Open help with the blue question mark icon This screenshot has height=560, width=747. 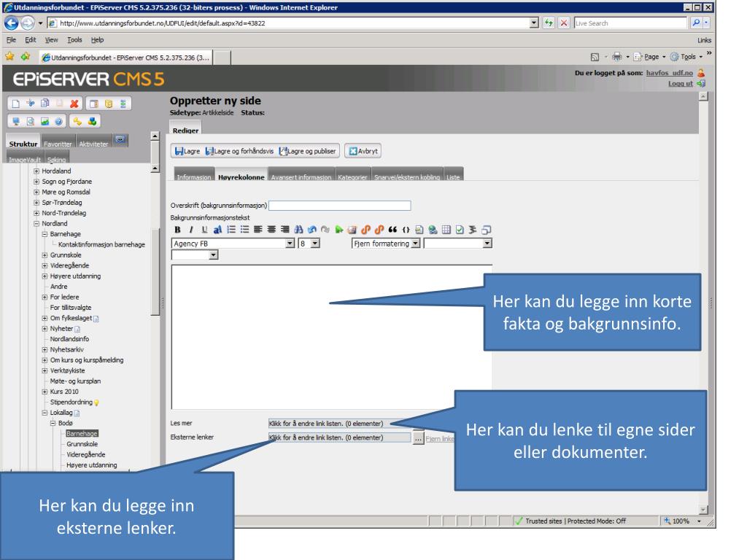58,122
